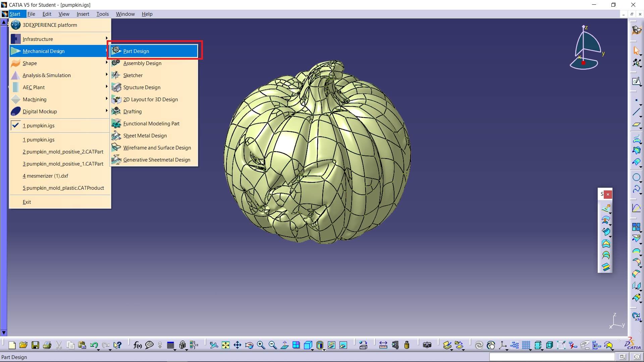Click the Measure Inertia weight icon
644x362 pixels.
pyautogui.click(x=407, y=345)
